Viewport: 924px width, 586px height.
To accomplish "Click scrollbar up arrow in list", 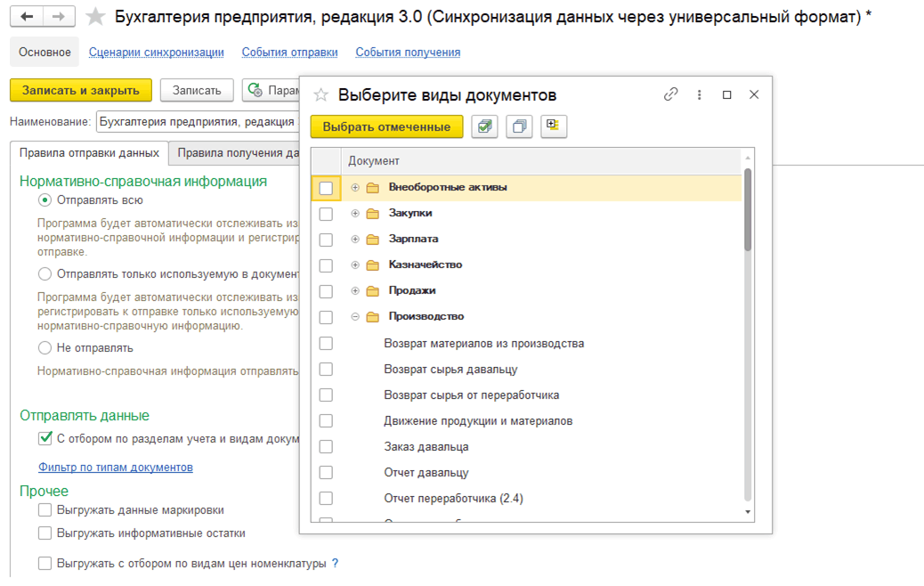I will pos(748,158).
